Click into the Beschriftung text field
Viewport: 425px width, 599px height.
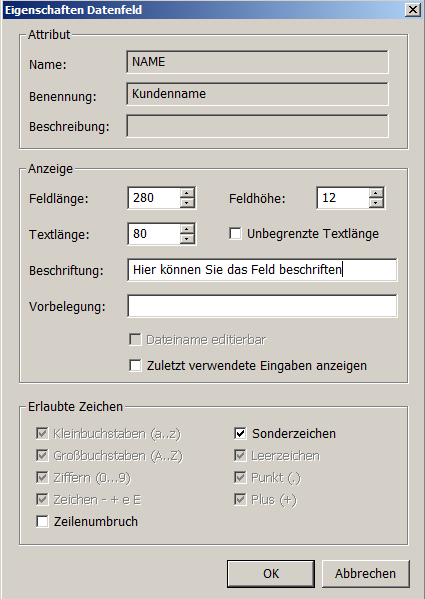[262, 270]
